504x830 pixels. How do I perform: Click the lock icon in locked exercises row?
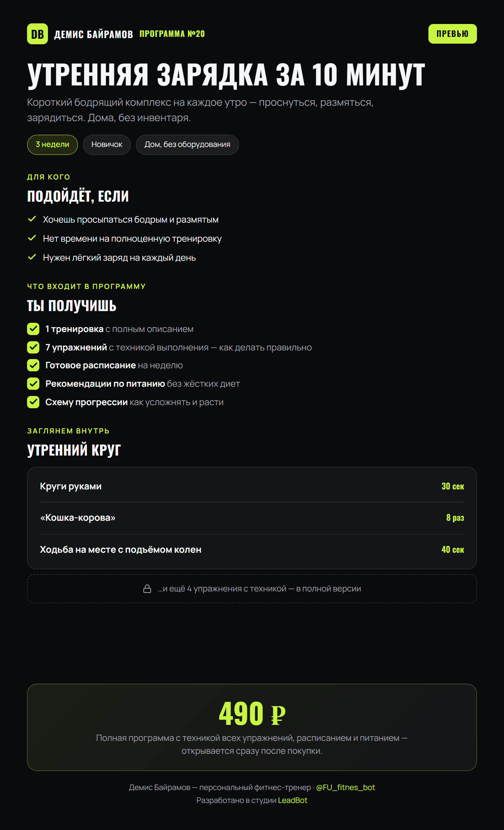pos(147,588)
